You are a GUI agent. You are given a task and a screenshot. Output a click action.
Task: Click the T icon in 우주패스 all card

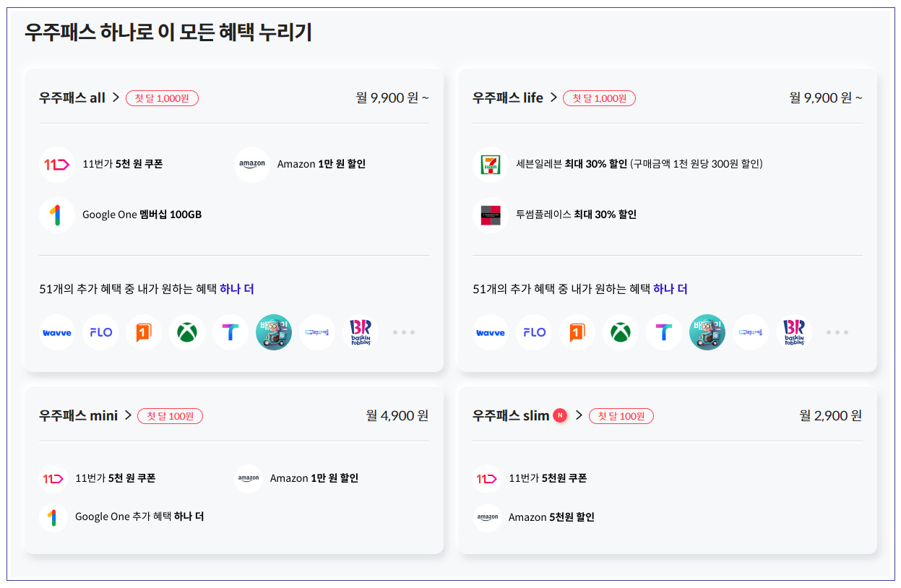pyautogui.click(x=230, y=332)
